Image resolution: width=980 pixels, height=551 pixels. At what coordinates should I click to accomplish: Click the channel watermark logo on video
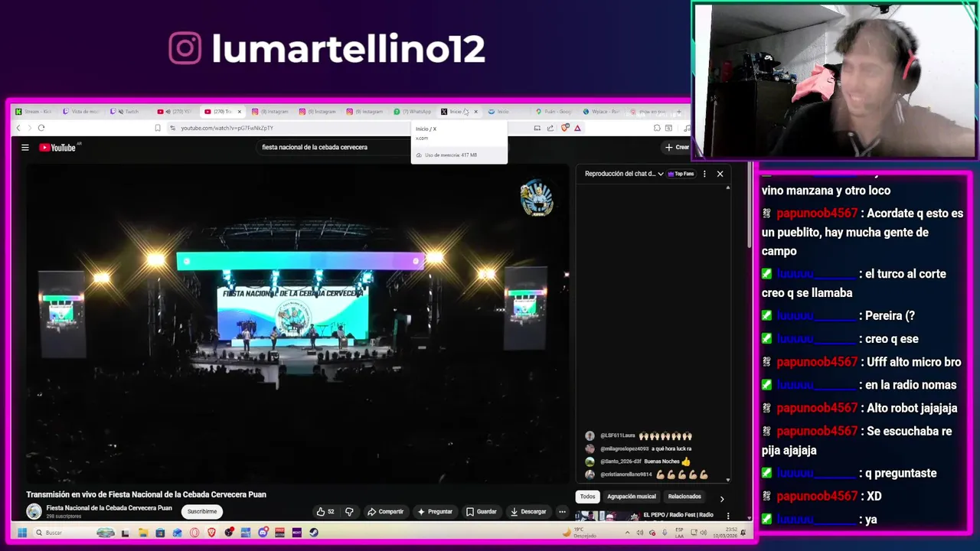(x=536, y=198)
